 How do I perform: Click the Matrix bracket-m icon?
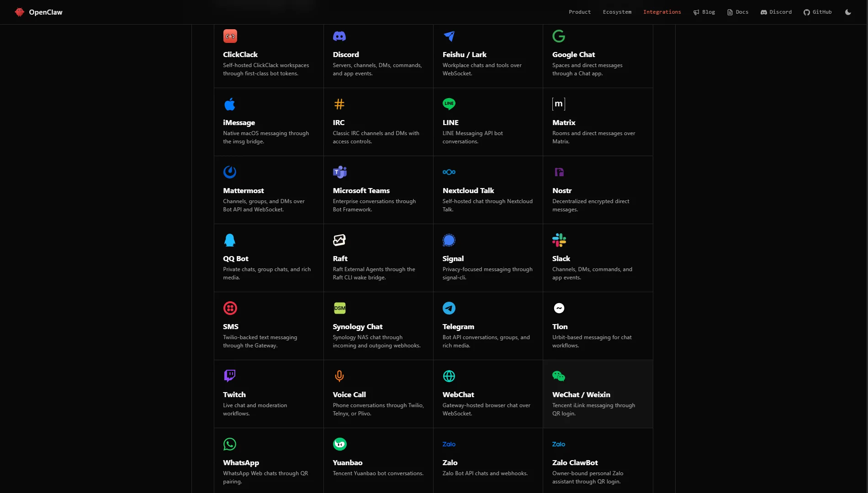559,104
